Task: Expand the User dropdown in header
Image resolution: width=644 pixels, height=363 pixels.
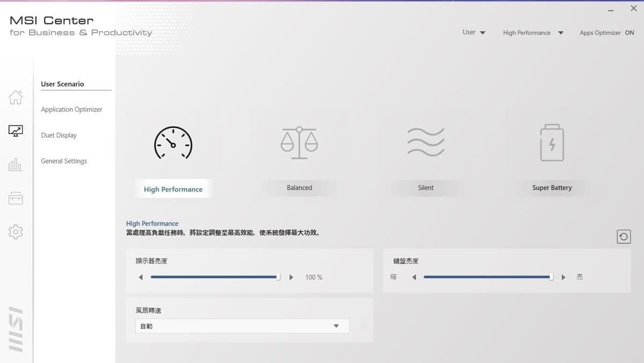Action: [x=474, y=33]
